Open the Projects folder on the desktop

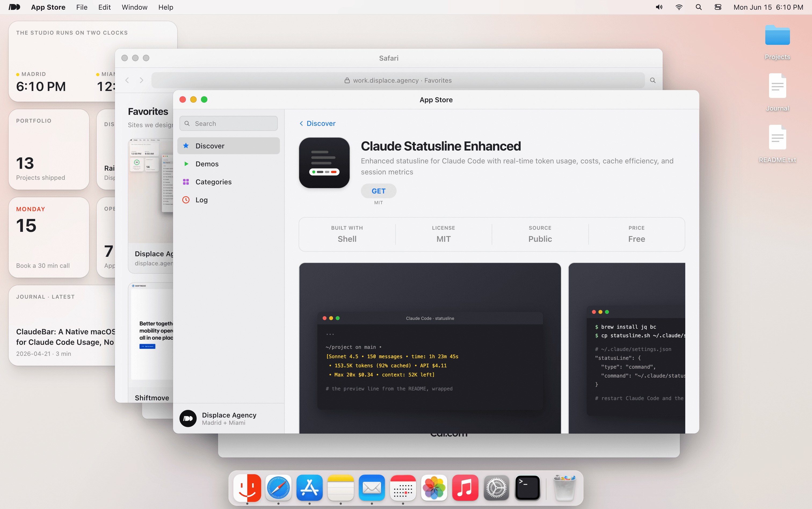pos(777,42)
